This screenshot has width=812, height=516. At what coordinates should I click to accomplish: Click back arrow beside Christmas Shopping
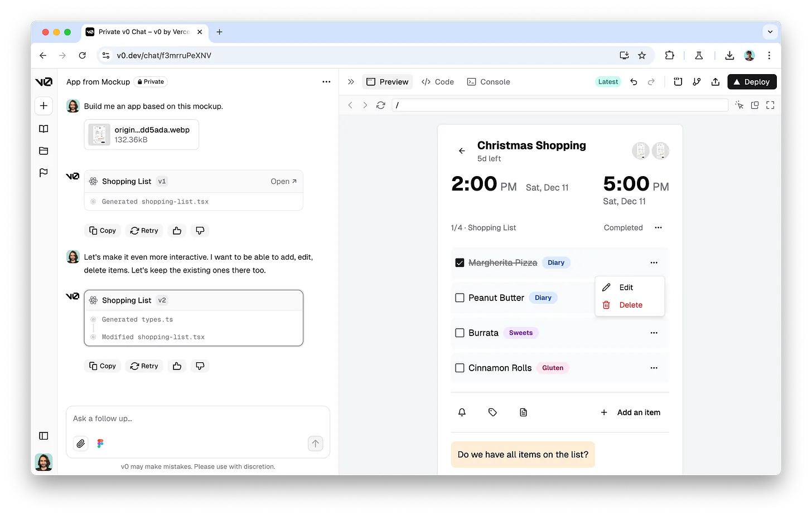[x=462, y=150]
